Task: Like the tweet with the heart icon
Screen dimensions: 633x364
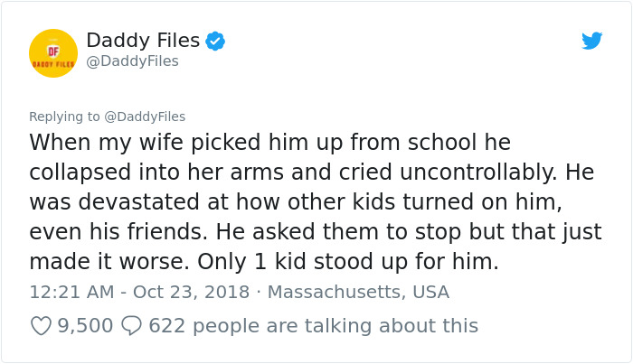Action: (x=41, y=325)
